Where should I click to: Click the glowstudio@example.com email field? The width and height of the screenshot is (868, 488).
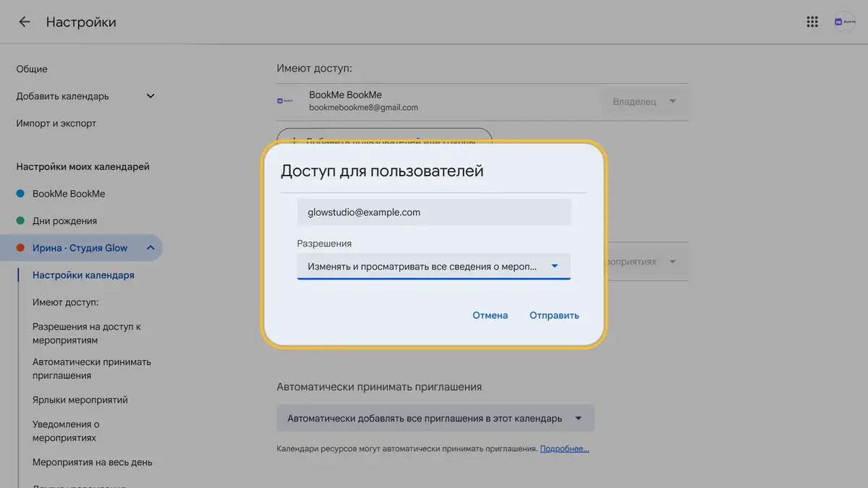pos(434,213)
